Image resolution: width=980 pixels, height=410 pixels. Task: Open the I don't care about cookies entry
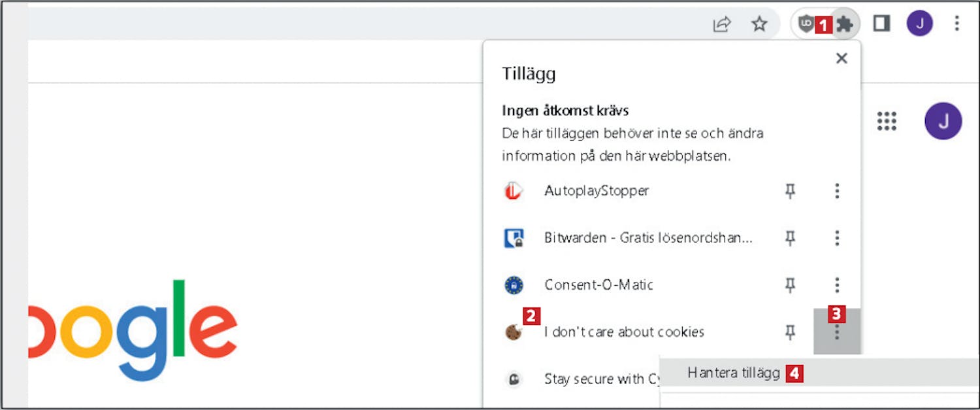coord(624,332)
